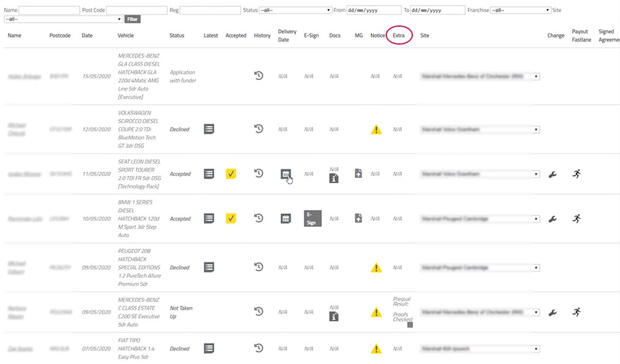Focus the Reg search field
The height and width of the screenshot is (364, 620).
click(x=210, y=11)
